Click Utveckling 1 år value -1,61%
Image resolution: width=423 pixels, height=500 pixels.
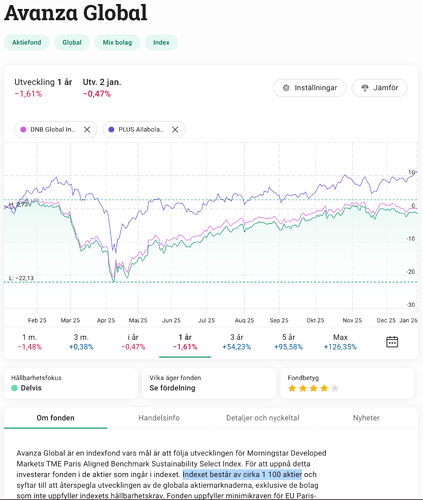coord(28,94)
